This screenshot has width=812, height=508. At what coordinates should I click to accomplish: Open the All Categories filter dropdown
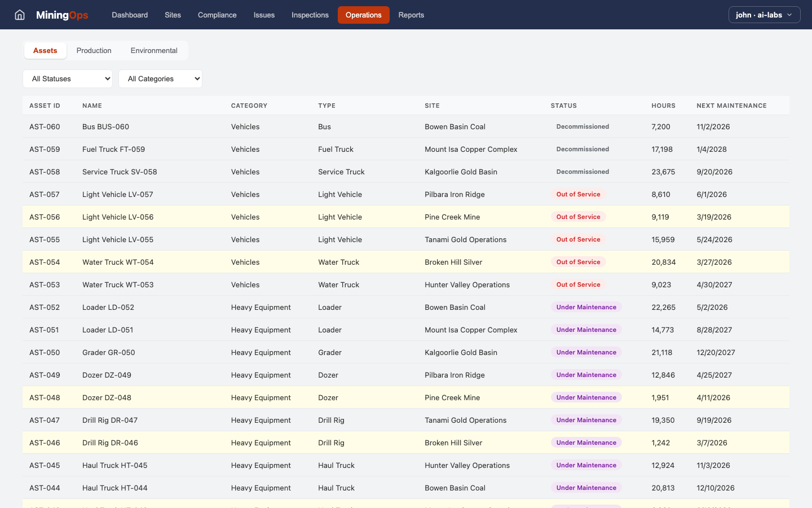(x=160, y=78)
